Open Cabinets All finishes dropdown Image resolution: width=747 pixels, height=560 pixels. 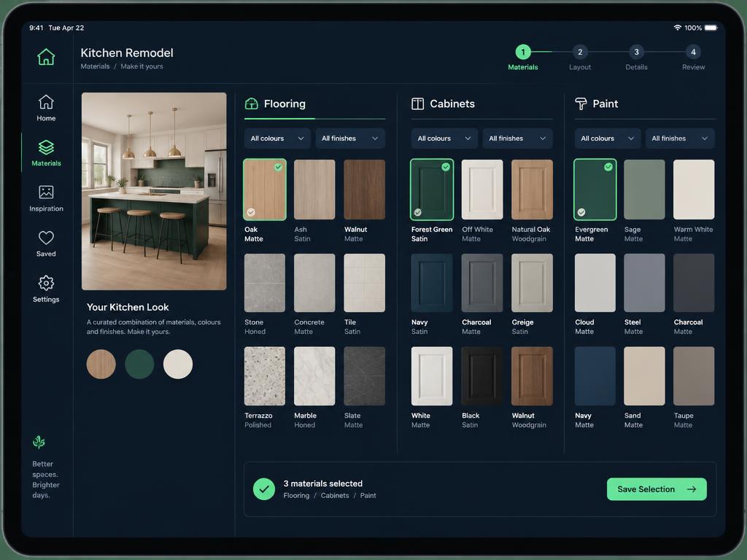(518, 138)
